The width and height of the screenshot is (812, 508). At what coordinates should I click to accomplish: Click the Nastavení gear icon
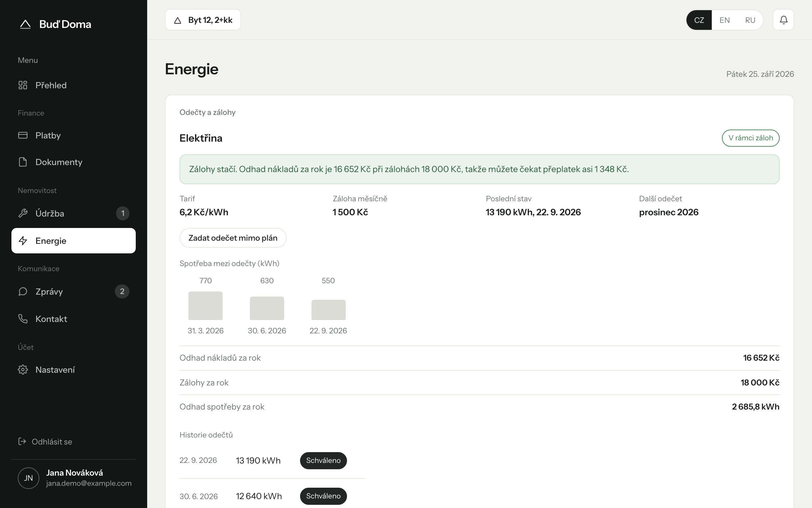pos(23,370)
